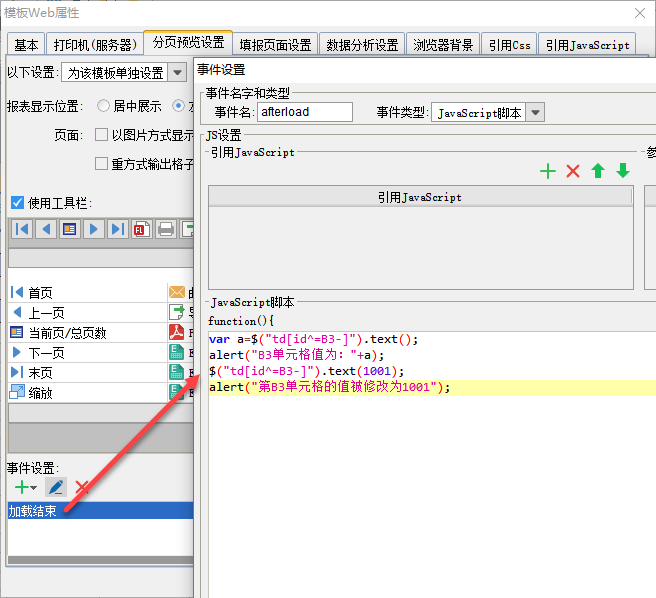Image resolution: width=656 pixels, height=598 pixels.
Task: Click the 事件名 afterload input field
Action: 305,112
